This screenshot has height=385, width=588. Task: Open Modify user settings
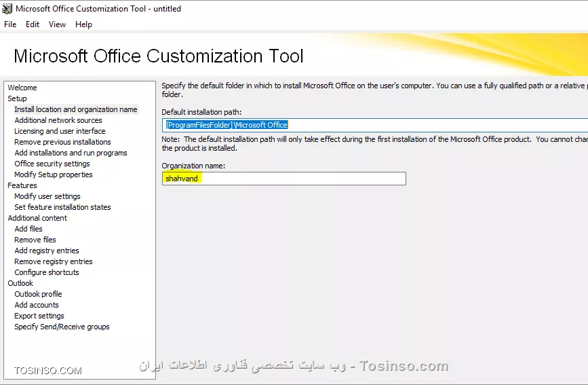pos(47,196)
